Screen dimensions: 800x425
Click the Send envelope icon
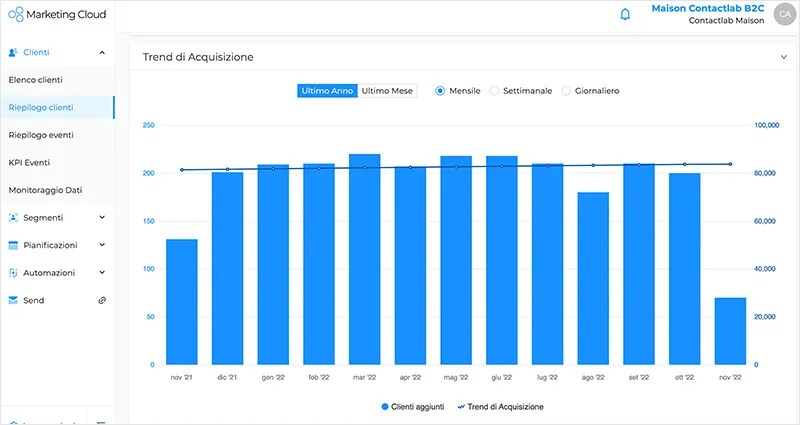(13, 300)
